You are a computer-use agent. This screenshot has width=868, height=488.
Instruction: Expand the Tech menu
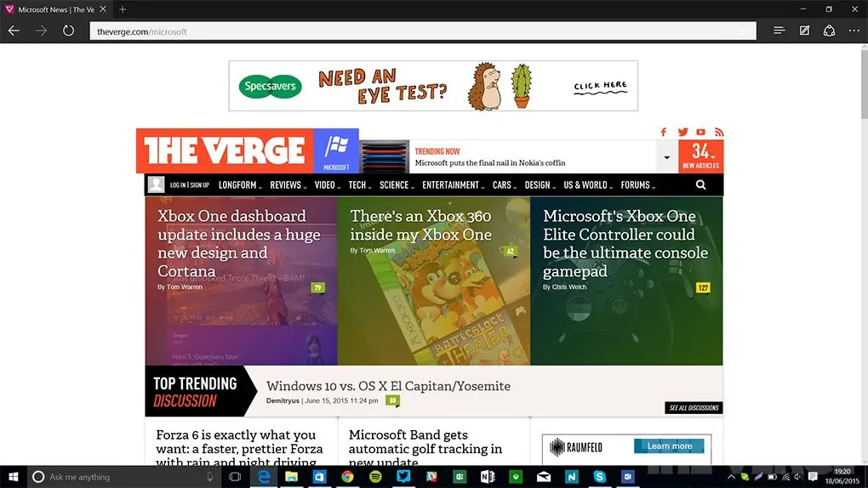(359, 184)
